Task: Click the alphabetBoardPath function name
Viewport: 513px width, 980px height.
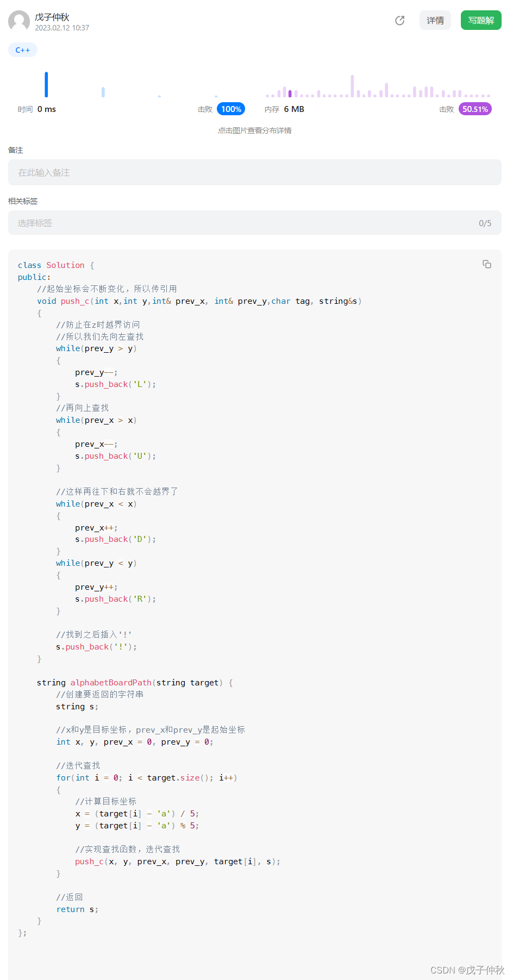Action: (111, 683)
